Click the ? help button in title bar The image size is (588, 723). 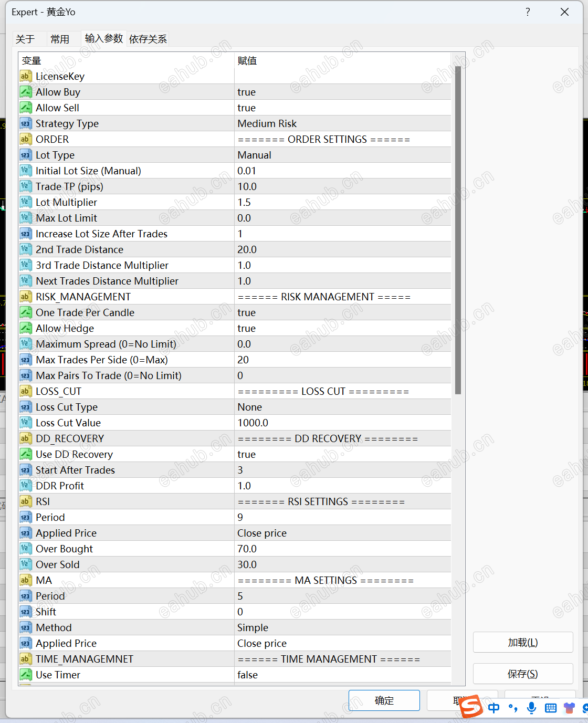(x=528, y=12)
